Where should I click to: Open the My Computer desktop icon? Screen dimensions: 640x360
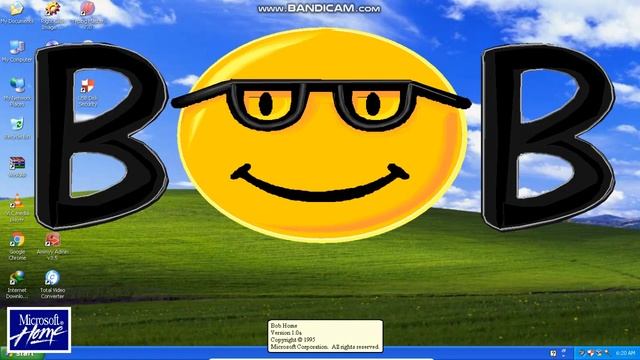(17, 51)
